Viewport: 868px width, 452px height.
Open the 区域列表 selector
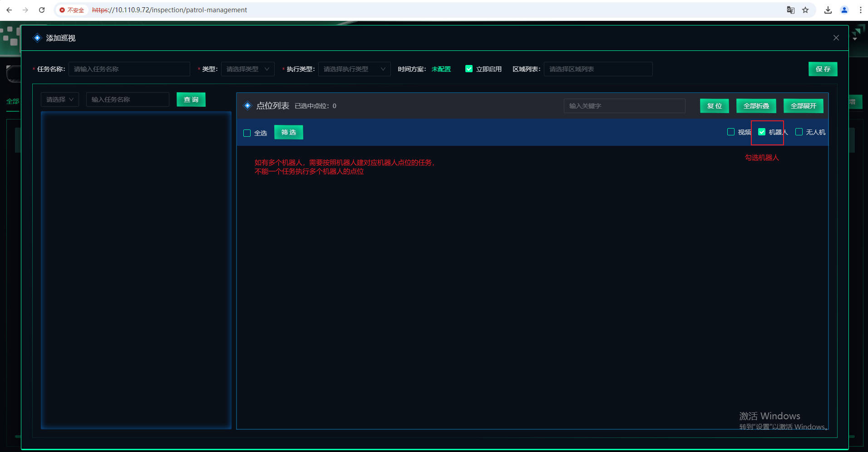(598, 69)
